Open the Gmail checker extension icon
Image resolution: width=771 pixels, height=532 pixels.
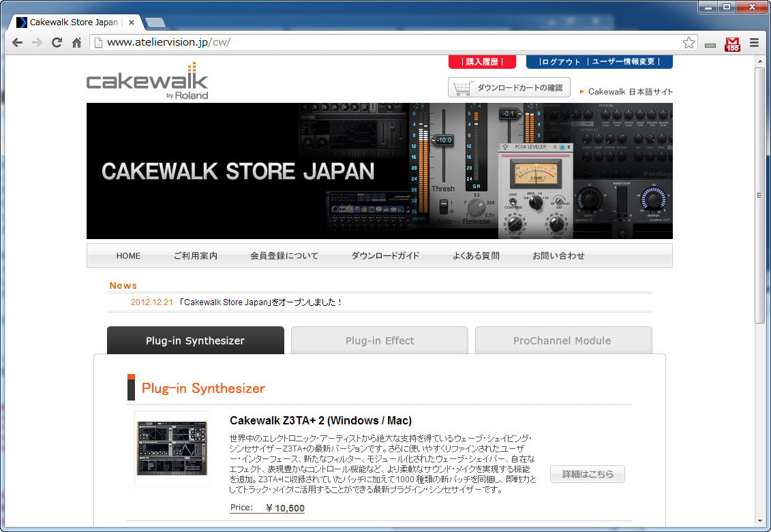click(732, 44)
